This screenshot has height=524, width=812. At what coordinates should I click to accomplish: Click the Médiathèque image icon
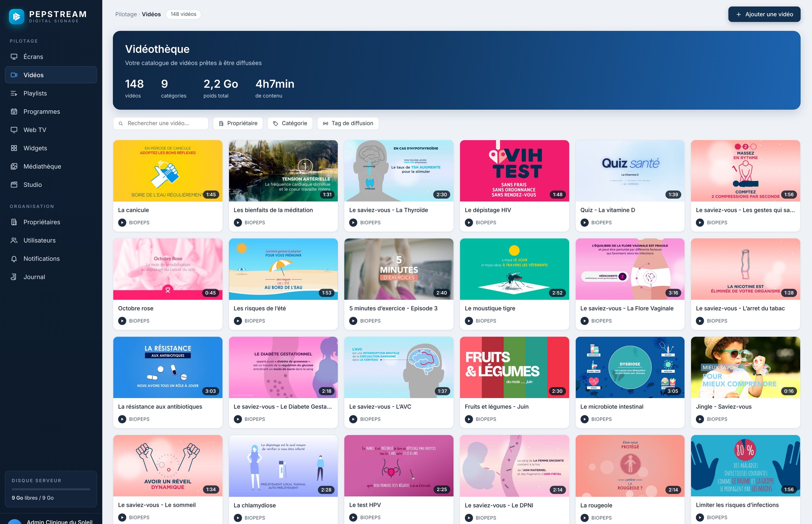(14, 167)
